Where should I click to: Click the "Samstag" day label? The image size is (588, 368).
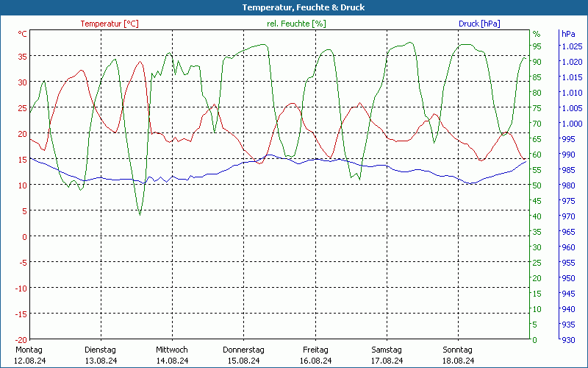(x=387, y=350)
